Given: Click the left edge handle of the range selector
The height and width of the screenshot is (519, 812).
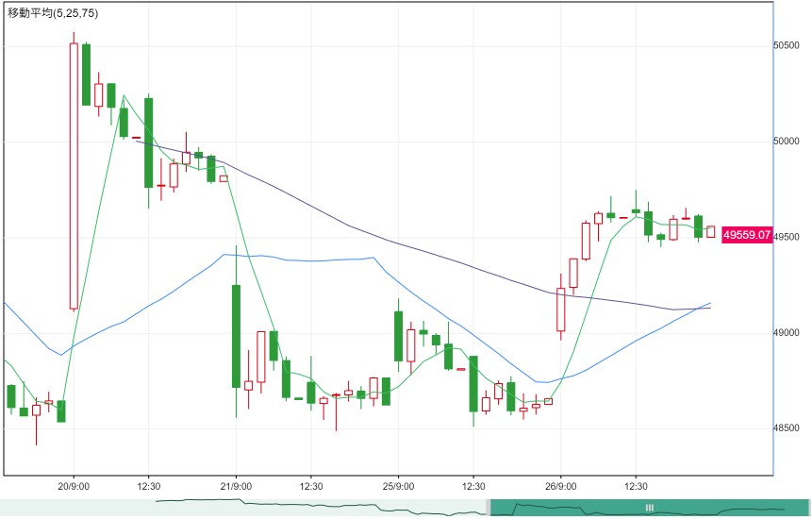Looking at the screenshot, I should (489, 508).
